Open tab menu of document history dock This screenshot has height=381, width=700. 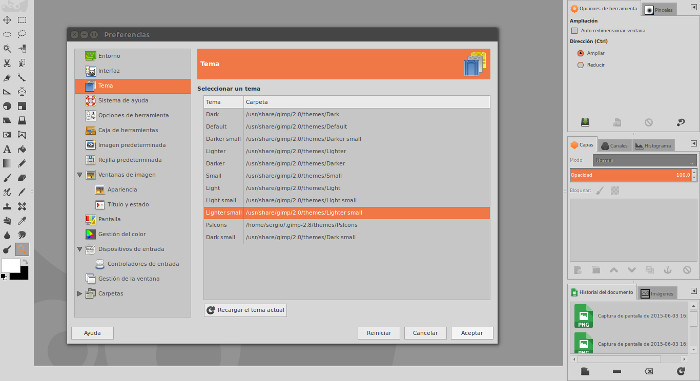point(694,291)
